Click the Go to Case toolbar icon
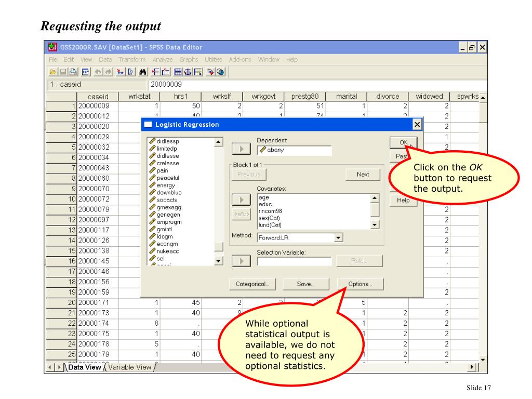The image size is (532, 399). pos(120,72)
